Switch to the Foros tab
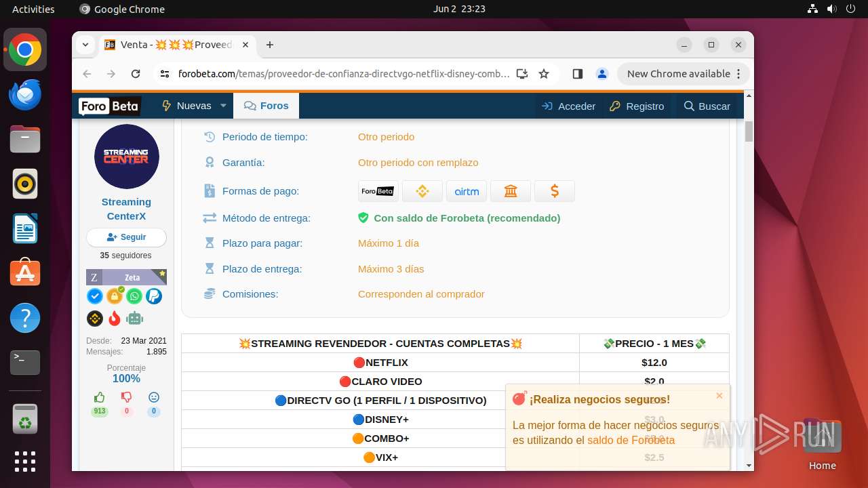The width and height of the screenshot is (868, 488). pos(267,106)
